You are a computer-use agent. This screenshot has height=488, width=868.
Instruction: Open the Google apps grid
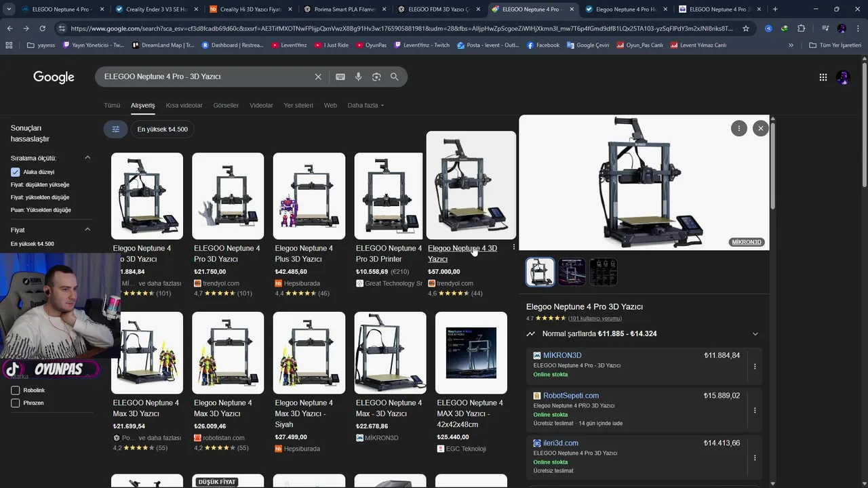[823, 77]
